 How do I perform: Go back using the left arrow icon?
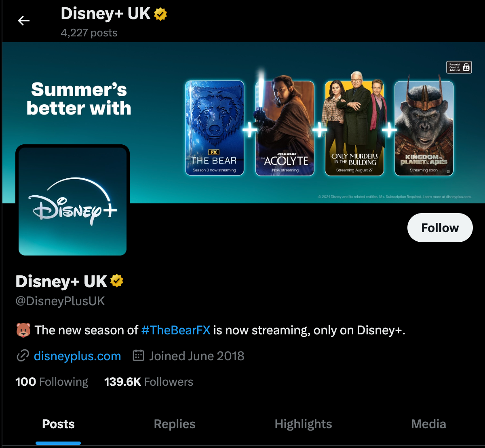(x=24, y=21)
